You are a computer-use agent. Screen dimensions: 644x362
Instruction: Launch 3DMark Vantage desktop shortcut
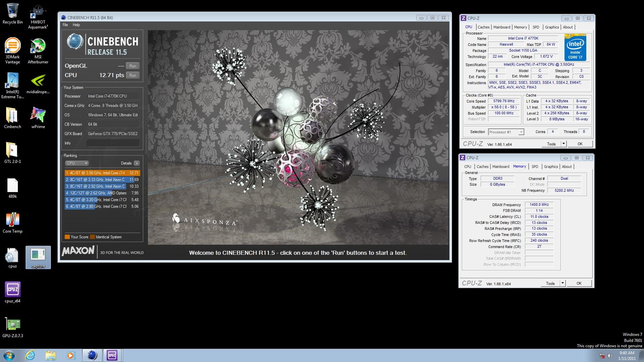click(12, 51)
